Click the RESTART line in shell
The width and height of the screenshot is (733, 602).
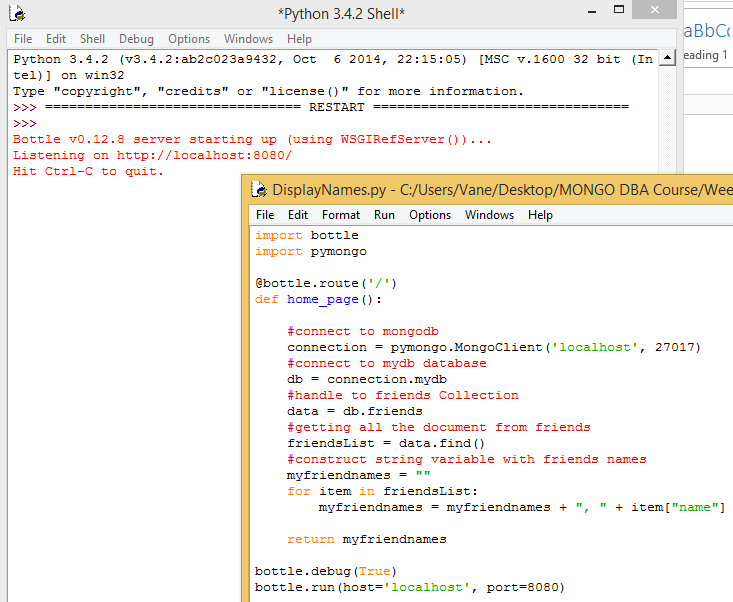tap(321, 107)
